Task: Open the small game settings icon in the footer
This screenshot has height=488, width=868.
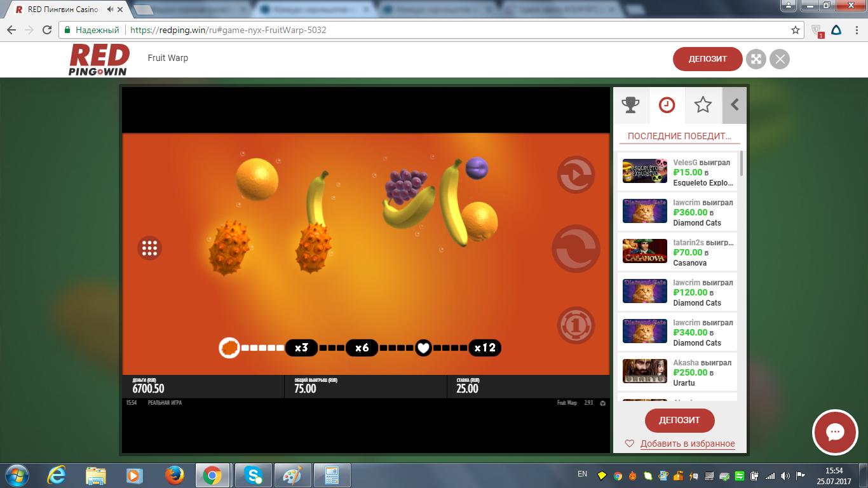Action: point(602,403)
